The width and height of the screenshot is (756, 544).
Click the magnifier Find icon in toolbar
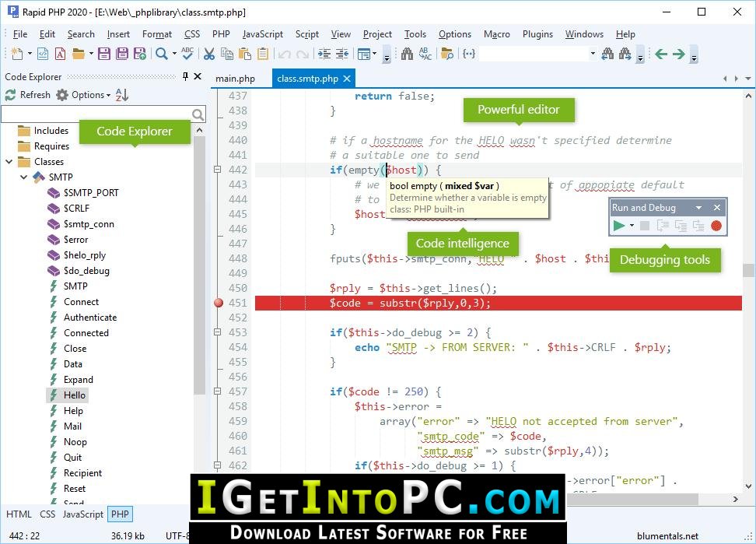pos(162,54)
